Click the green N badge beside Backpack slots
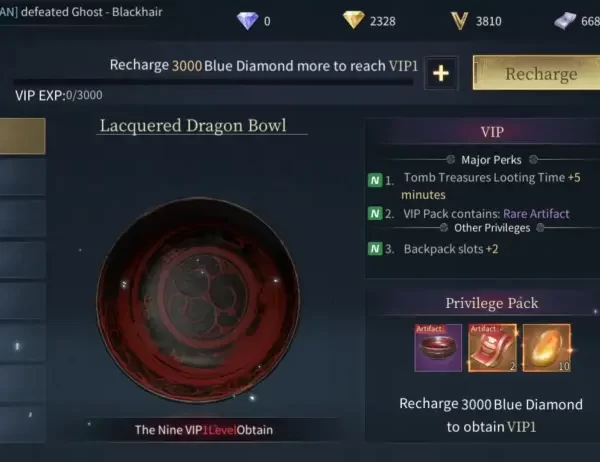 [x=375, y=249]
